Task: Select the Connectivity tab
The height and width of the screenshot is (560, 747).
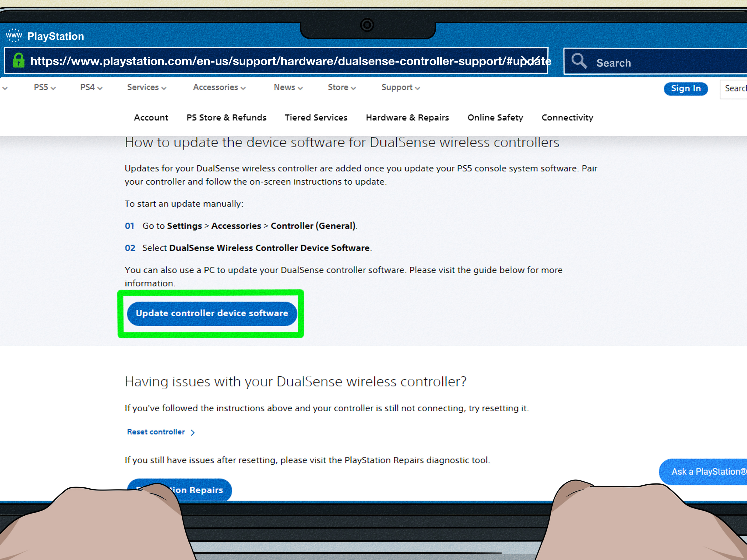Action: (567, 117)
